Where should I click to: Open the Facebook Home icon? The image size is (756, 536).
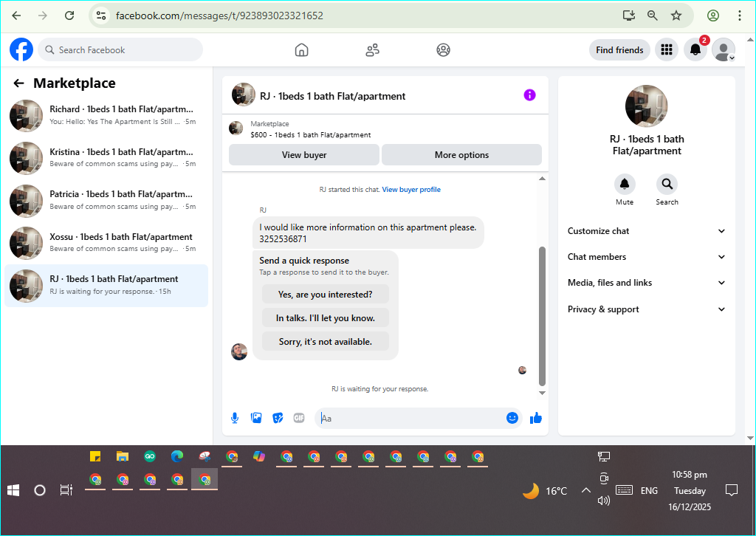(x=301, y=49)
